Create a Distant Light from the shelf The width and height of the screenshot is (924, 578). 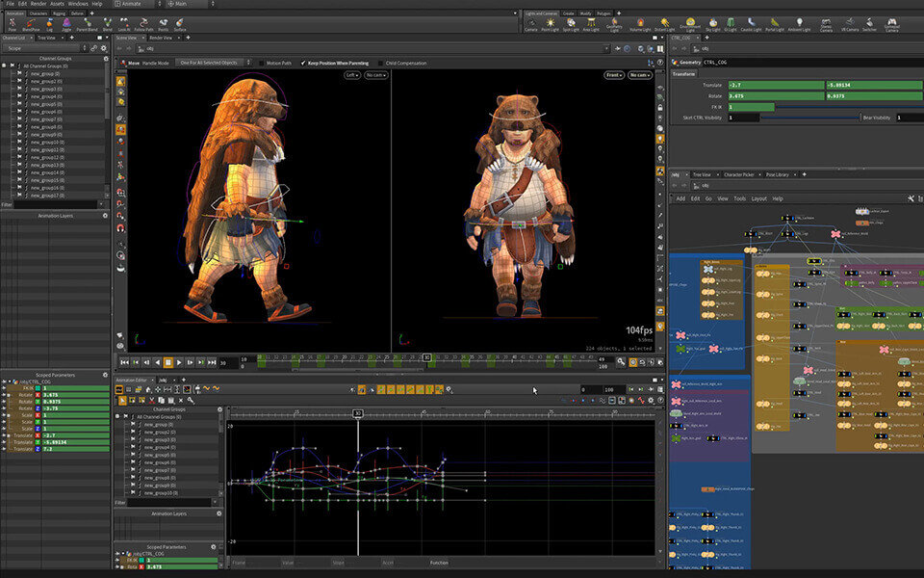(x=665, y=24)
